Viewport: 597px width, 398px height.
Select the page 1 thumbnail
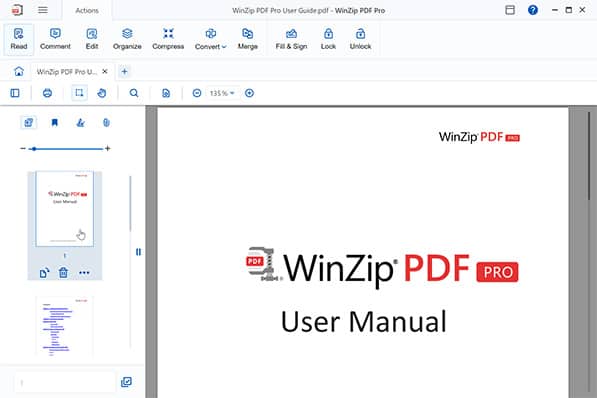64,209
